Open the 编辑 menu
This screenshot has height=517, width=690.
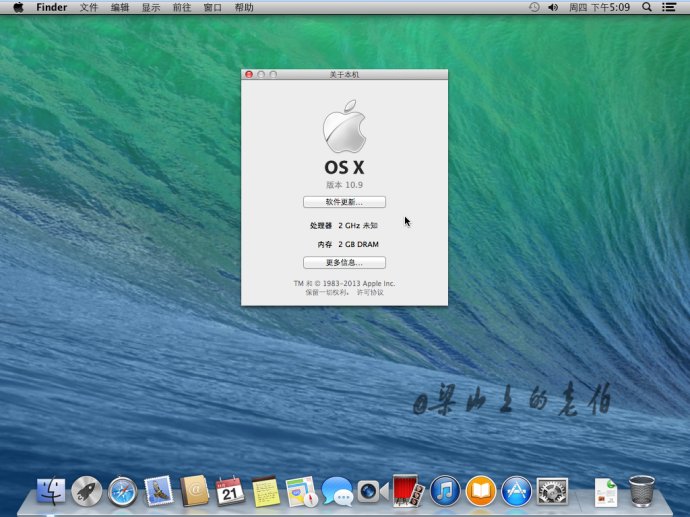point(120,7)
